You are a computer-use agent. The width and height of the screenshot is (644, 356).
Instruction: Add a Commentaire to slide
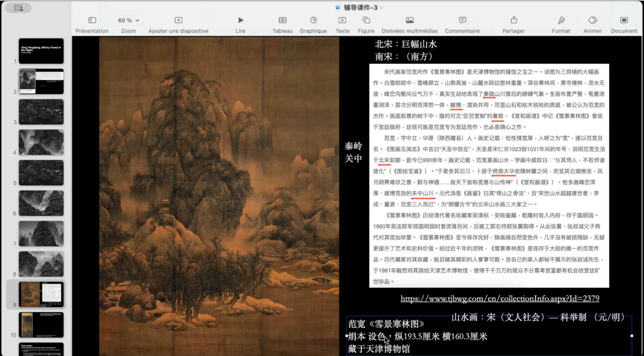[462, 20]
